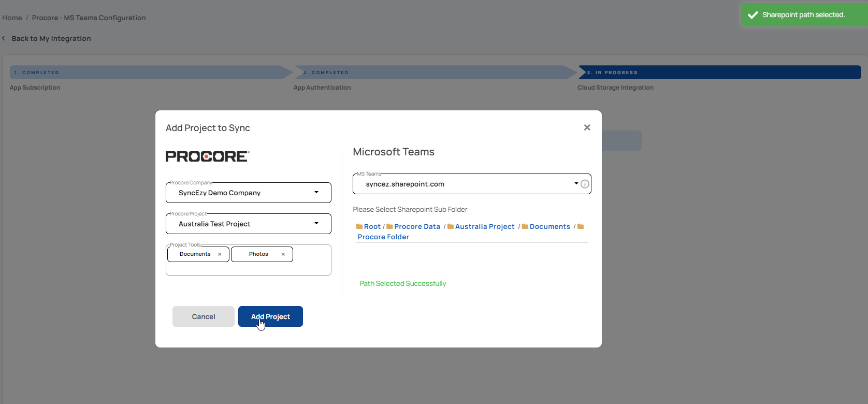Screen dimensions: 868x404
Task: Click the Microsoft Teams heading
Action: point(394,152)
